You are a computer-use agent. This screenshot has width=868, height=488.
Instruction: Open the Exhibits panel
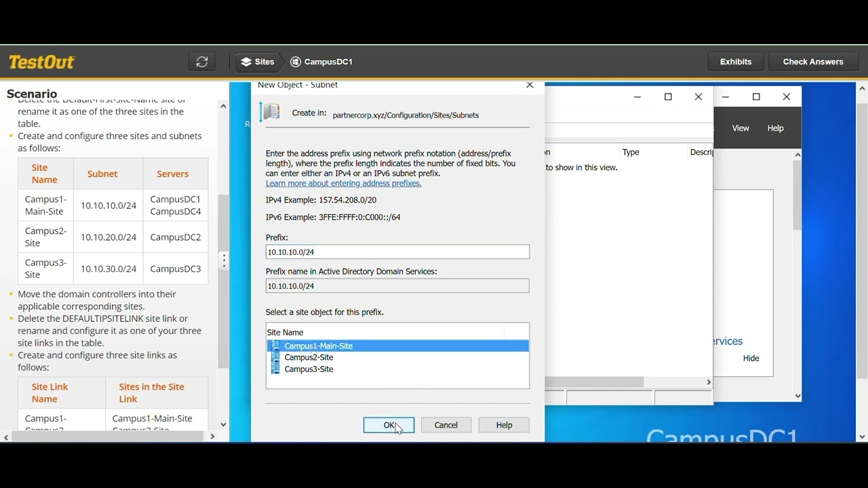click(x=736, y=62)
